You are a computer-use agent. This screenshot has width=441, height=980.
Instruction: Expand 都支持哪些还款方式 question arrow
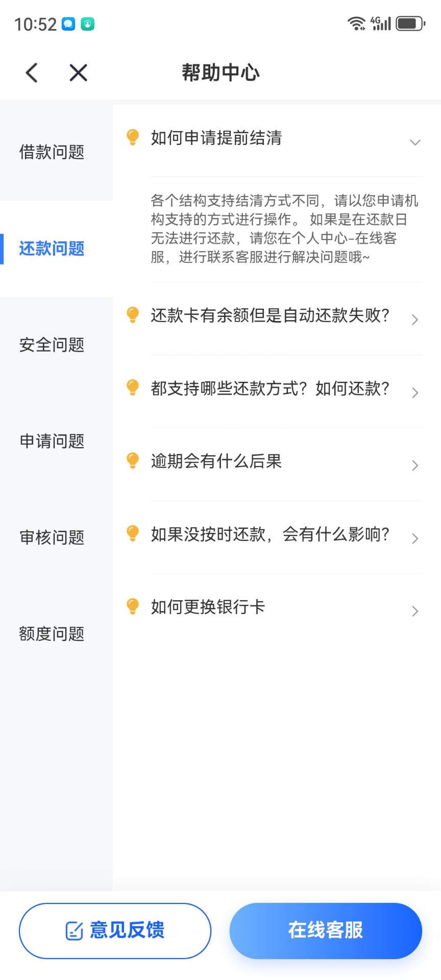[x=415, y=393]
